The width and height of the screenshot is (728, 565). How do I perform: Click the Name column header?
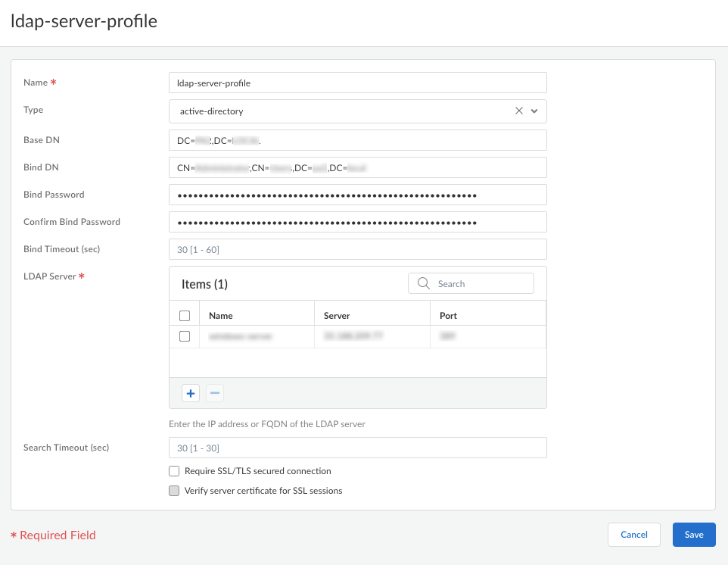221,316
